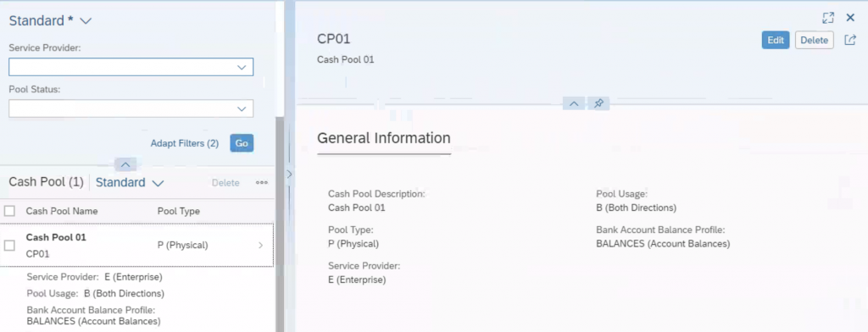Open the Service Provider combo box arrow

pos(242,67)
